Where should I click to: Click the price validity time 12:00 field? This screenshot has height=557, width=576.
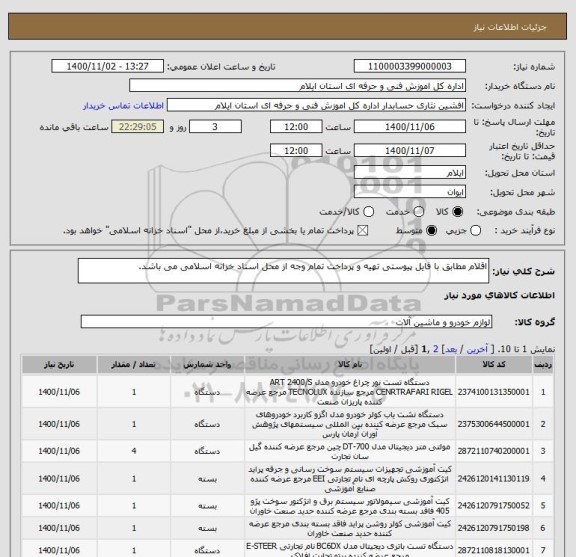(296, 151)
